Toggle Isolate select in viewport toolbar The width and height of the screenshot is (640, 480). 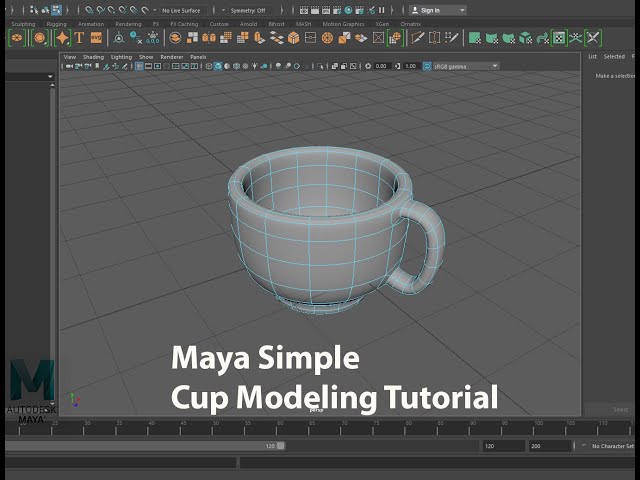point(320,66)
